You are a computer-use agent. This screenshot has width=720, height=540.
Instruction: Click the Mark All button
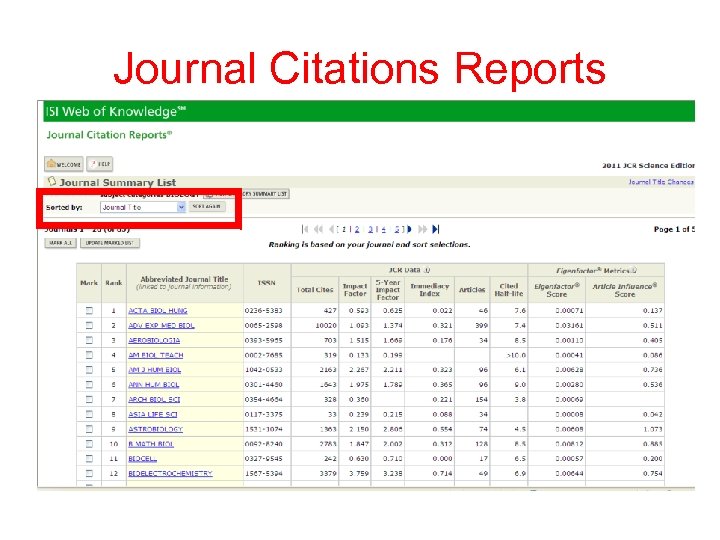tap(61, 243)
